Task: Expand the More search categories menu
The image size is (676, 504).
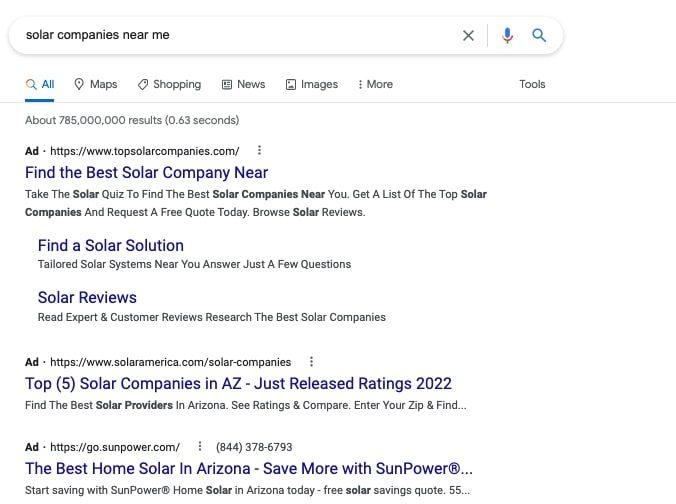Action: pyautogui.click(x=375, y=84)
